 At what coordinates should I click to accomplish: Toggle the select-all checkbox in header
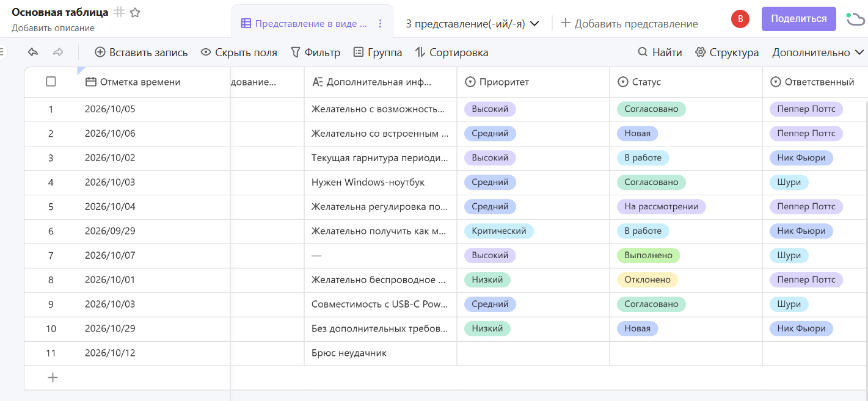tap(51, 82)
